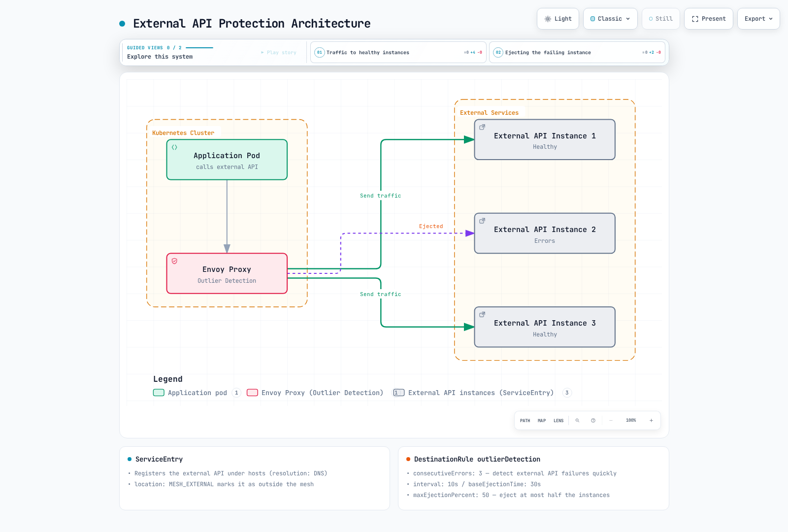Image resolution: width=788 pixels, height=532 pixels.
Task: Switch to LENS mode
Action: point(558,421)
